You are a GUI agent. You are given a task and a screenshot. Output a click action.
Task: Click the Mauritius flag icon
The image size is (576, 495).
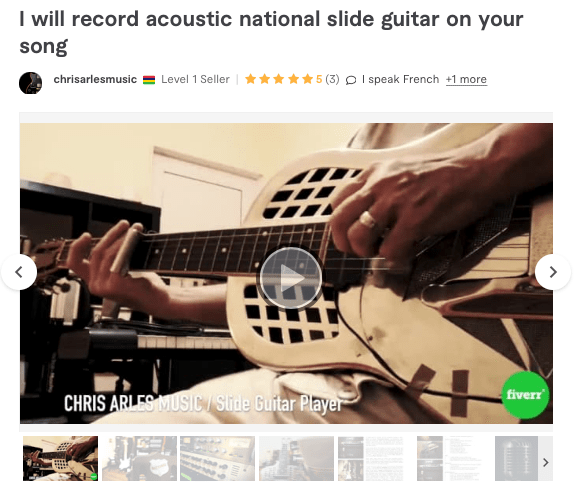point(149,80)
